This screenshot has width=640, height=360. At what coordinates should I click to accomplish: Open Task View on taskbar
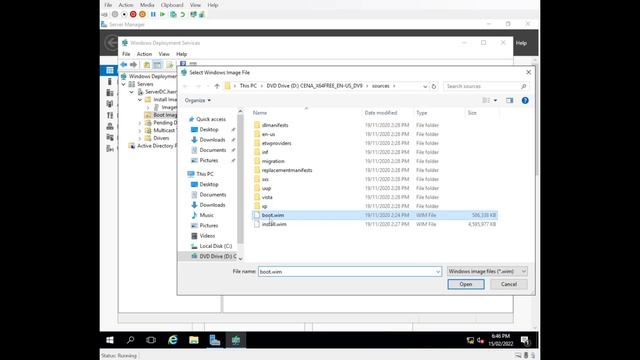click(x=151, y=340)
